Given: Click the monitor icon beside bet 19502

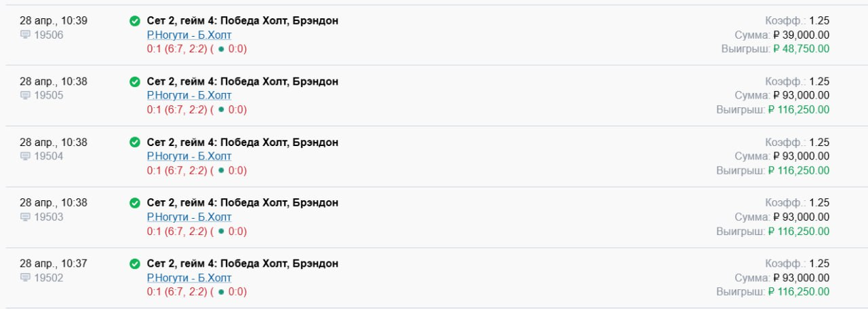Looking at the screenshot, I should [26, 278].
